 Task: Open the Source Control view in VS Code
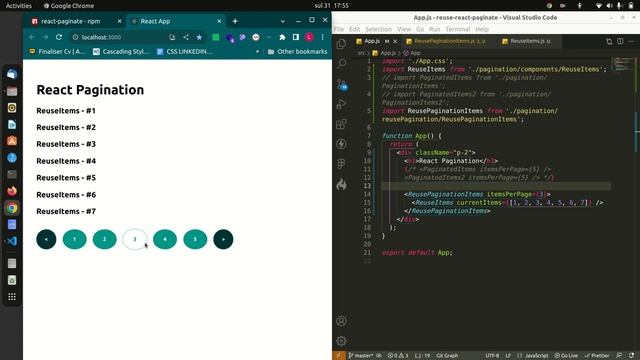coord(342,84)
